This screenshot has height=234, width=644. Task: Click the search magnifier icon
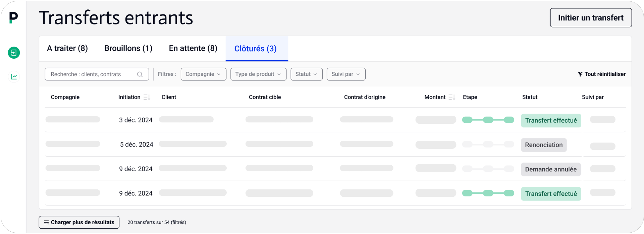(140, 74)
